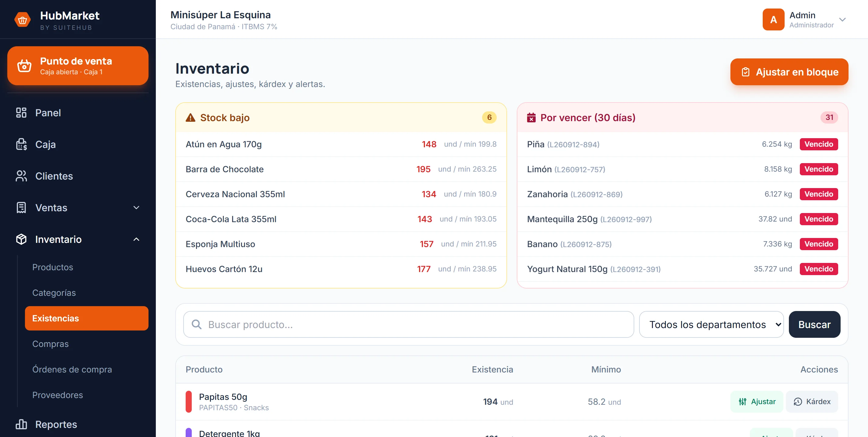Screen dimensions: 868x437
Task: Click the Admin avatar letter A
Action: pos(773,19)
